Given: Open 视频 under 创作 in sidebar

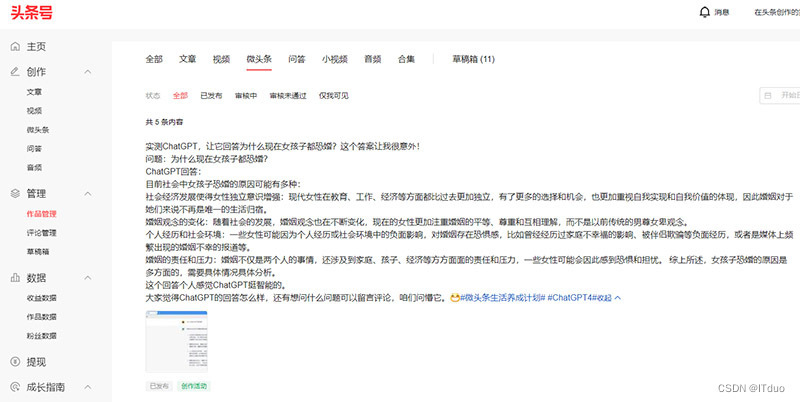Looking at the screenshot, I should pos(34,111).
